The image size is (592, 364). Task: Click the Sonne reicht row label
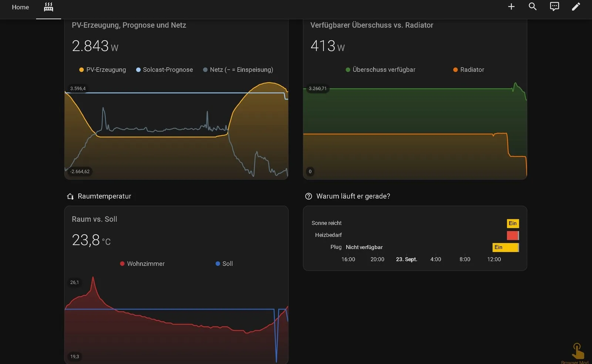(x=326, y=223)
